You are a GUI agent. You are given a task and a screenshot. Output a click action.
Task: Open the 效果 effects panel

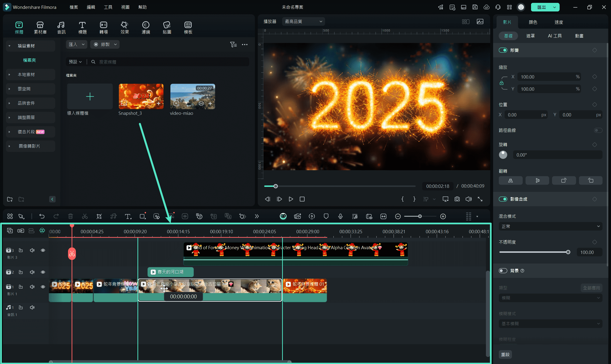[x=125, y=28]
